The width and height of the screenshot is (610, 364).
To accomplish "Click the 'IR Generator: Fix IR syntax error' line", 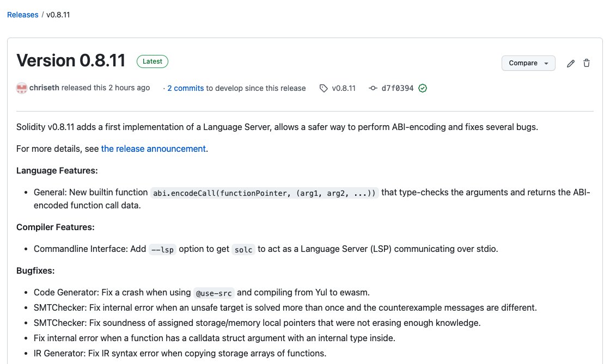I will (x=180, y=354).
